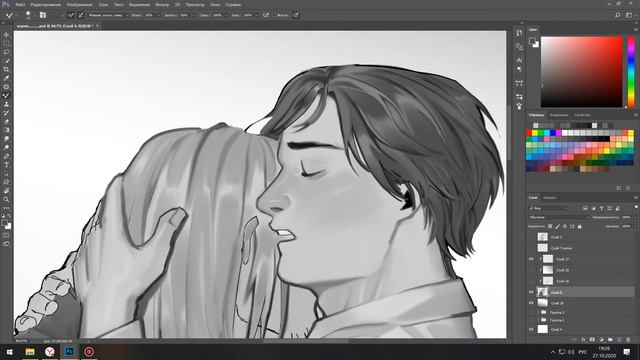Select the Type tool
Image resolution: width=640 pixels, height=360 pixels.
pos(6,165)
